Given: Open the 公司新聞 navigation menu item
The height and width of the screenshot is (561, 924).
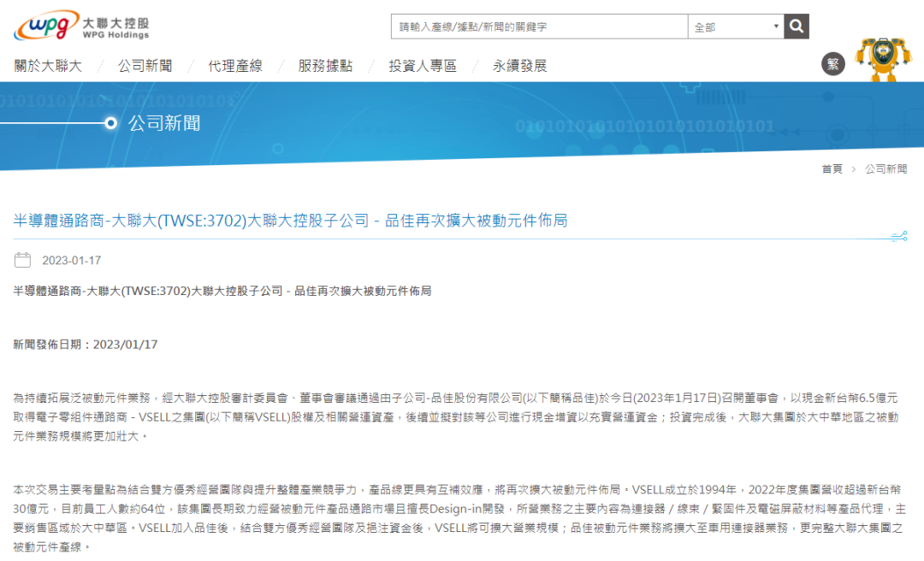Looking at the screenshot, I should [x=145, y=66].
